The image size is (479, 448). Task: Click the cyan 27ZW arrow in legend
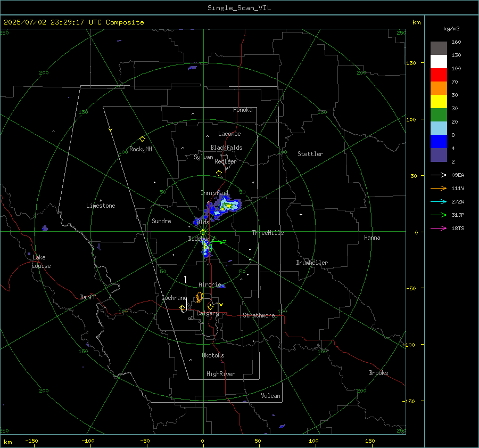tap(439, 201)
